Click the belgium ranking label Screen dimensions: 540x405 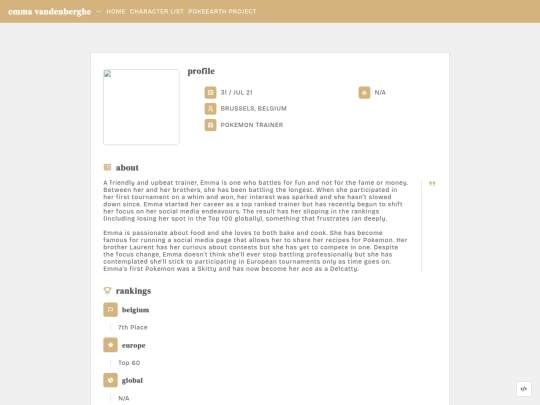(x=135, y=310)
